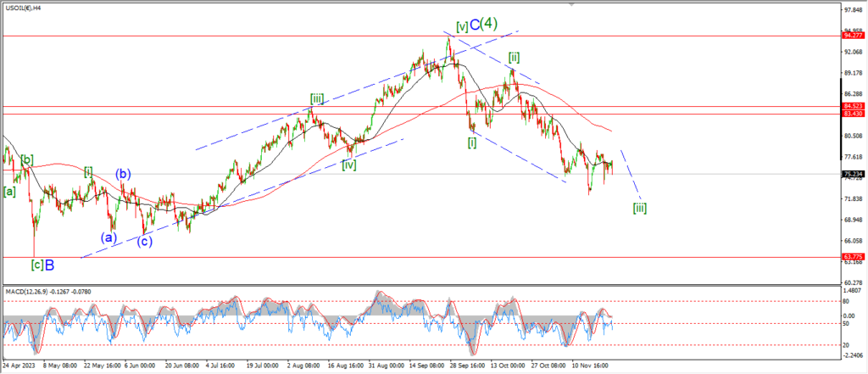Click the [c]B wave label at low

pyautogui.click(x=42, y=265)
